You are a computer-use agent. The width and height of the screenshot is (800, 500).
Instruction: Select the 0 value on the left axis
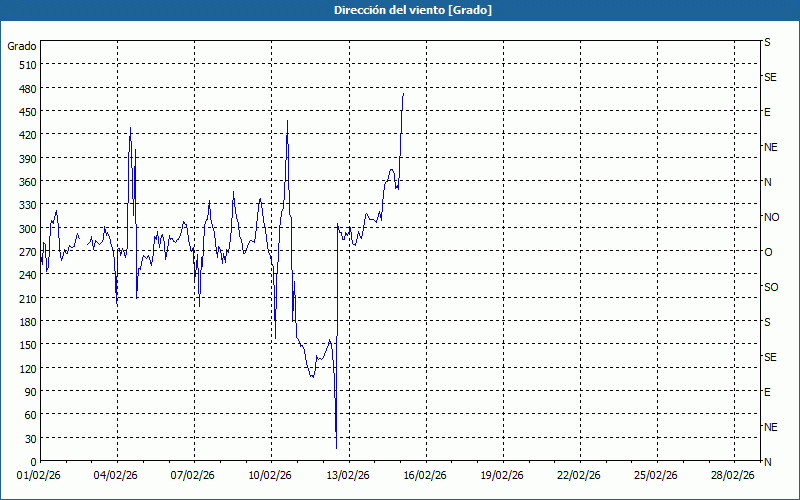click(31, 461)
